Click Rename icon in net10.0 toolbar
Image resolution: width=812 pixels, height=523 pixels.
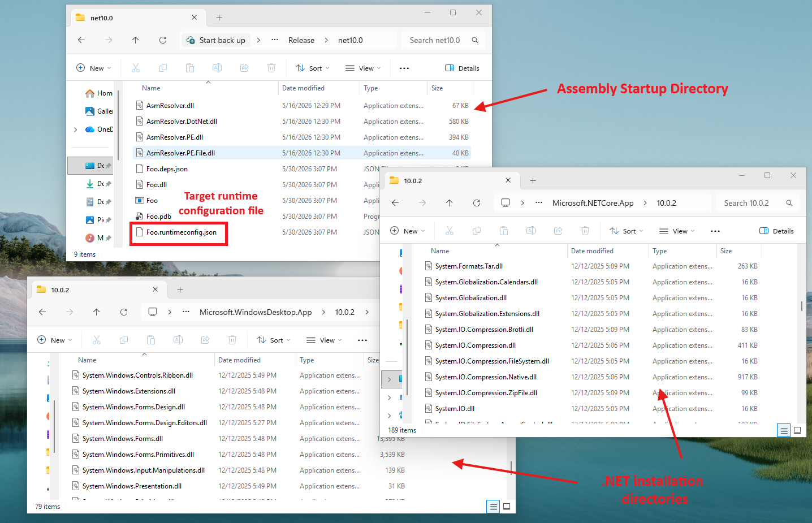pyautogui.click(x=217, y=68)
